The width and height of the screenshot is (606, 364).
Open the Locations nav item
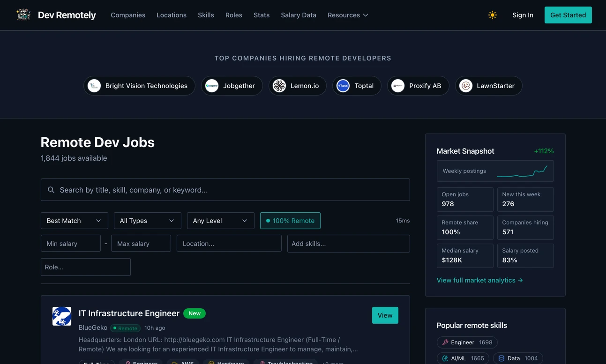pos(172,15)
